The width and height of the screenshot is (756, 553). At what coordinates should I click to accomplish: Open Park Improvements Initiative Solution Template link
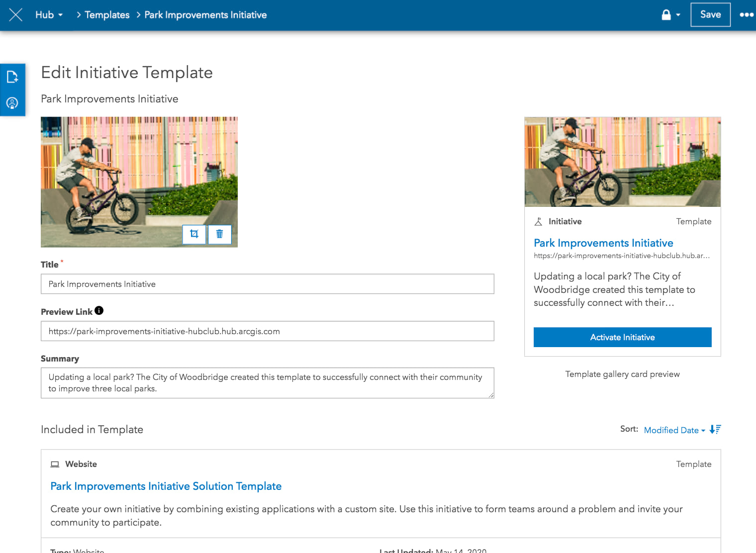coord(166,486)
